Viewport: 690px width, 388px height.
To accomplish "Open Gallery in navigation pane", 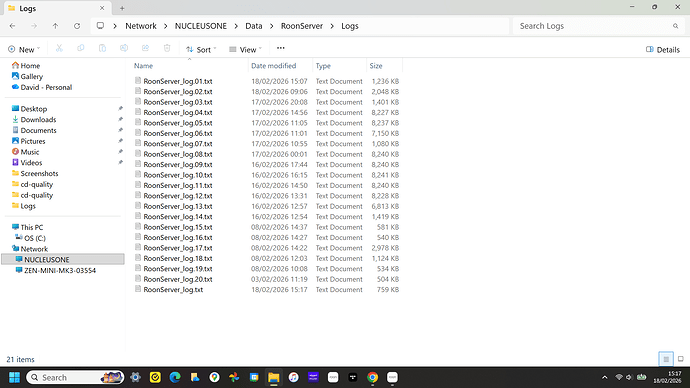I will click(27, 77).
